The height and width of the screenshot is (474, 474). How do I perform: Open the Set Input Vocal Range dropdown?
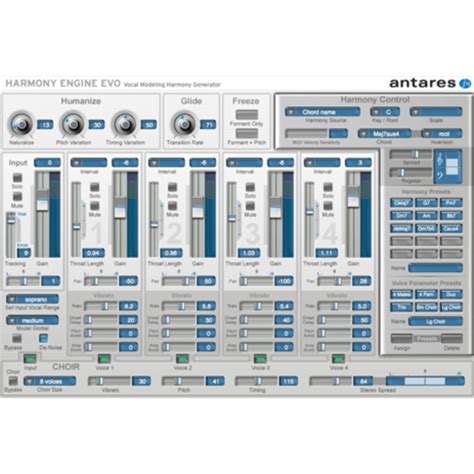(32, 299)
